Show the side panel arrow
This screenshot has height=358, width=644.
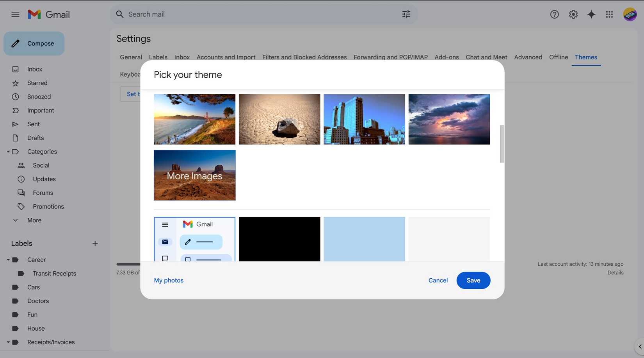tap(640, 347)
